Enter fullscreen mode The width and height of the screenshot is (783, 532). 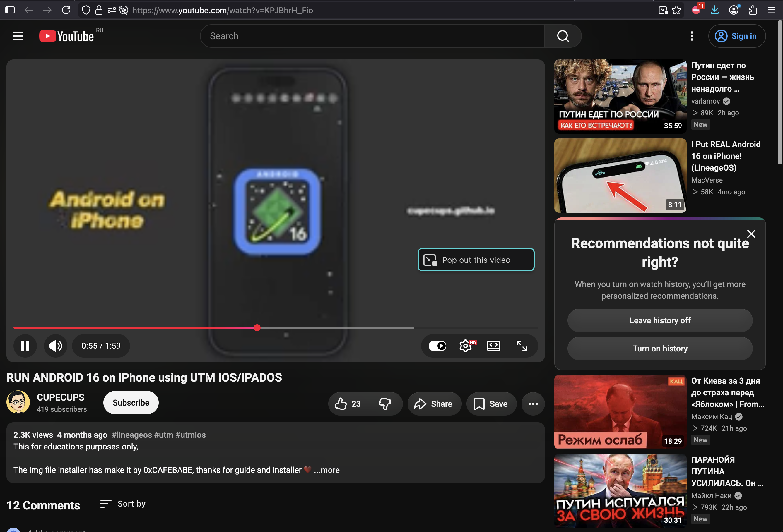tap(522, 346)
